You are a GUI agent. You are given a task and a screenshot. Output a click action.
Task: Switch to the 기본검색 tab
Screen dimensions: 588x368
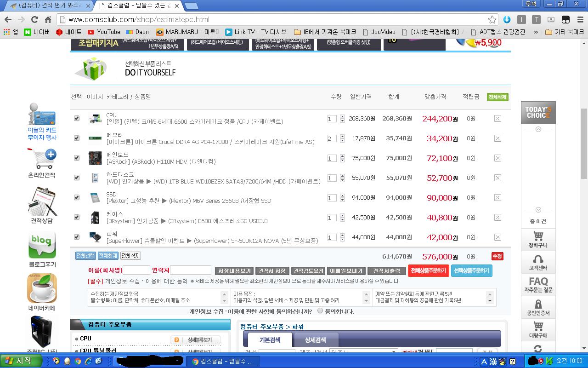tap(270, 340)
